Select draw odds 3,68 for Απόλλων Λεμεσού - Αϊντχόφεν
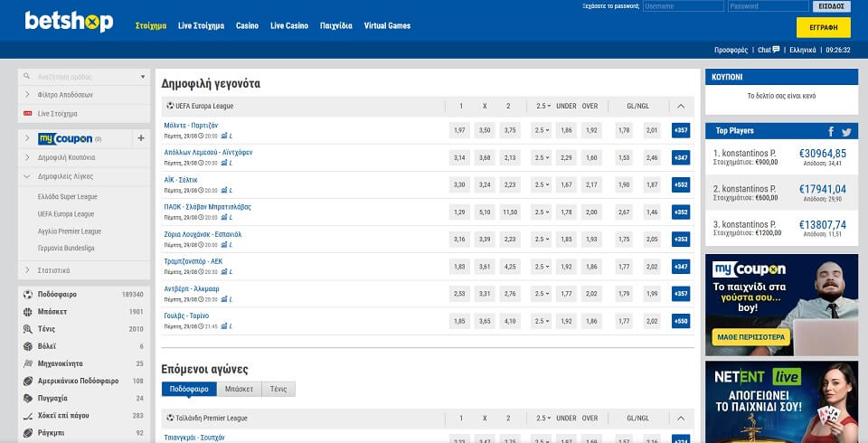Screen dimensions: 868x443 tap(485, 158)
